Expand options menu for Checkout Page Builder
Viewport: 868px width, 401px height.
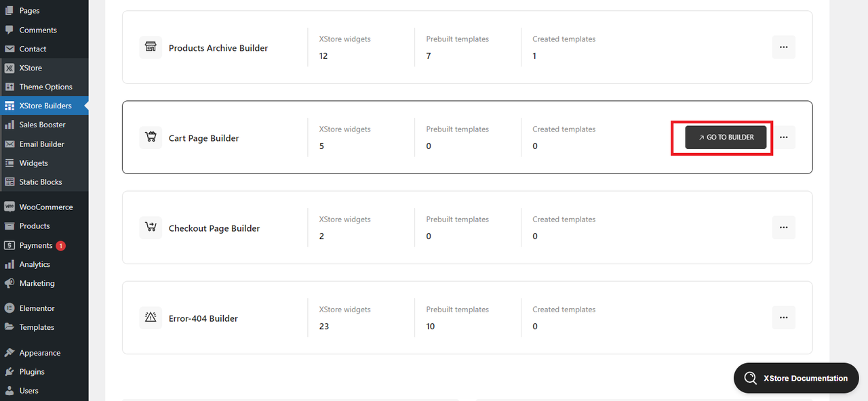coord(783,228)
